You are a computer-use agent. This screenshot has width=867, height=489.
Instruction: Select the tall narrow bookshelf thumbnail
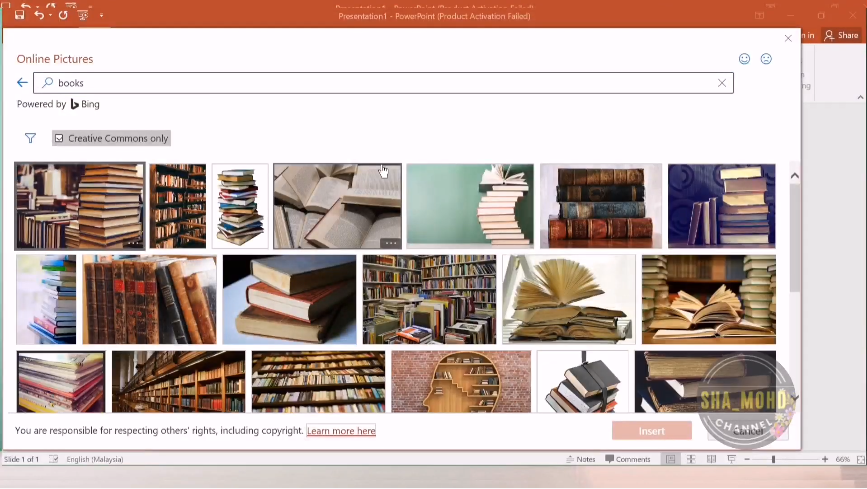[x=178, y=206]
